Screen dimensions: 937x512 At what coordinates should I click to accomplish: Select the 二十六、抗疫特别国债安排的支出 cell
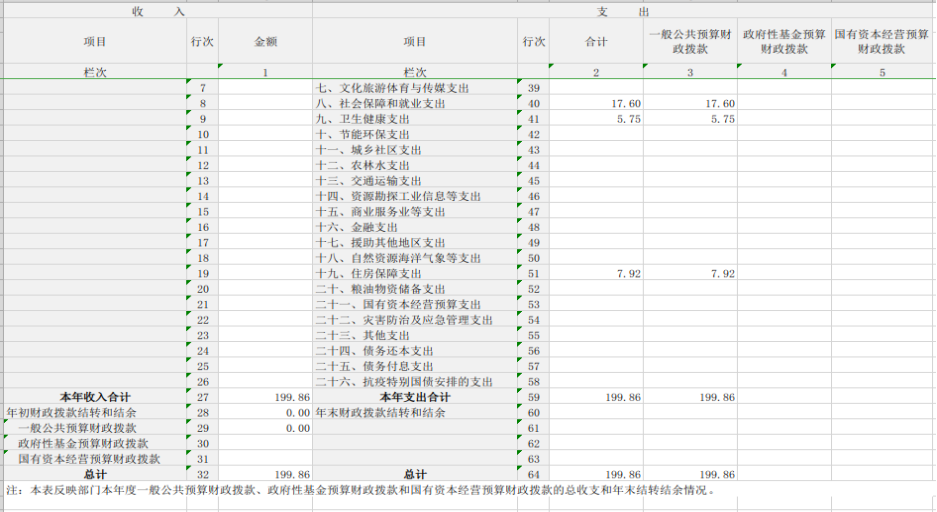(414, 382)
